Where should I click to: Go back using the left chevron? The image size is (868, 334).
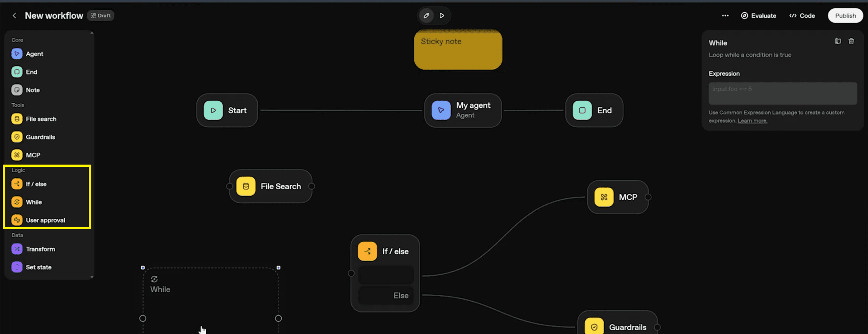tap(14, 15)
